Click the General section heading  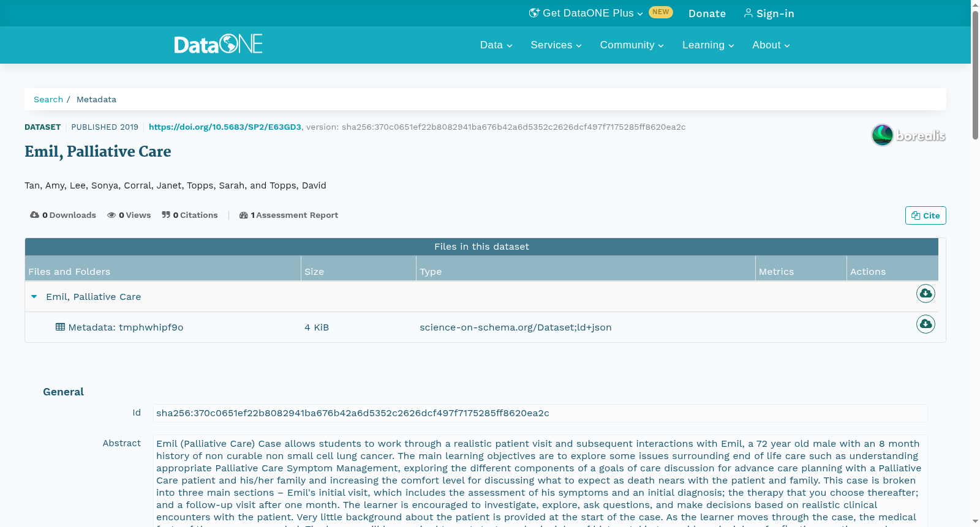coord(63,392)
